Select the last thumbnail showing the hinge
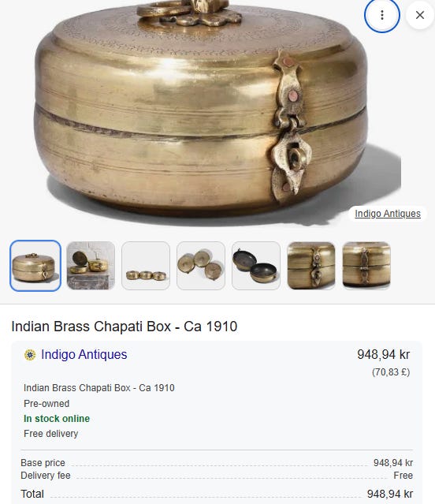 pos(366,266)
